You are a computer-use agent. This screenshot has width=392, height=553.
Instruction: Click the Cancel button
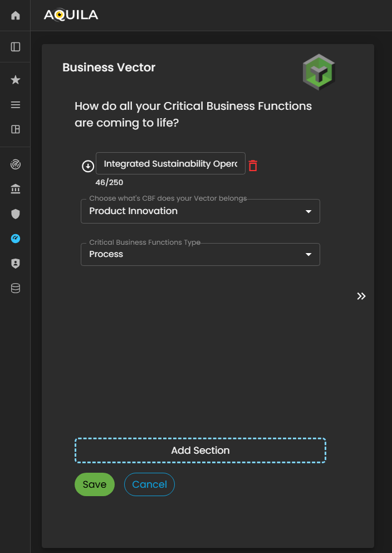(x=149, y=484)
